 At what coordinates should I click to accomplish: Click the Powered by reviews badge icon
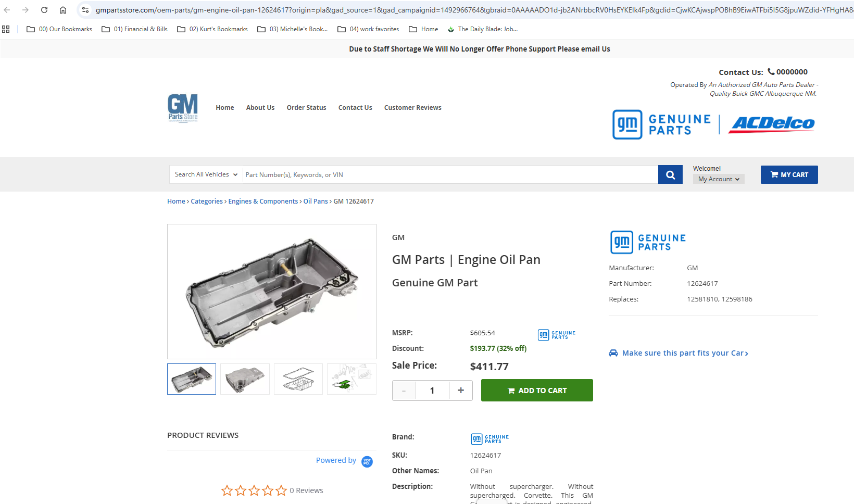coord(367,462)
